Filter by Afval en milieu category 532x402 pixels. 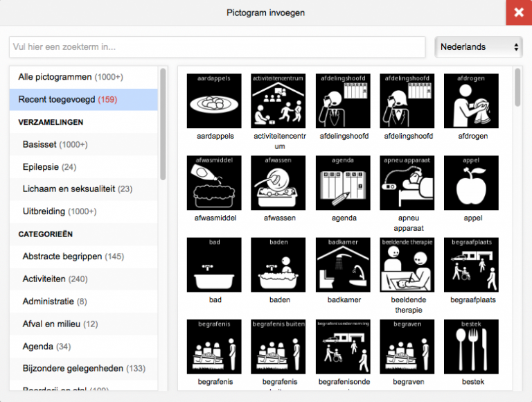pyautogui.click(x=60, y=324)
